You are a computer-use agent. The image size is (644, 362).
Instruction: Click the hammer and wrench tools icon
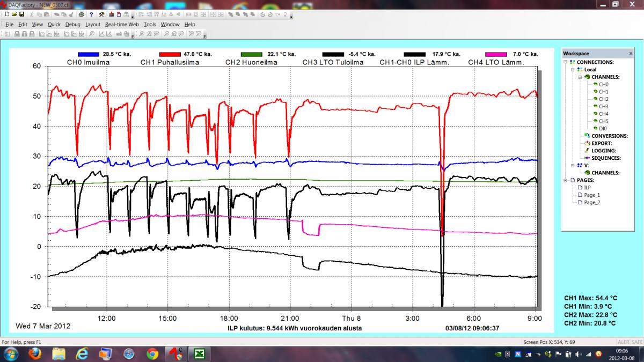click(x=101, y=14)
